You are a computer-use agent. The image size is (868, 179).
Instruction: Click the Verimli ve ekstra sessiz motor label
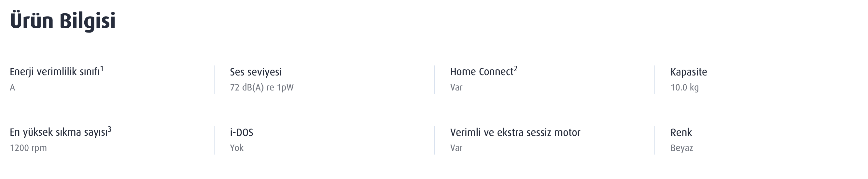[x=515, y=132]
